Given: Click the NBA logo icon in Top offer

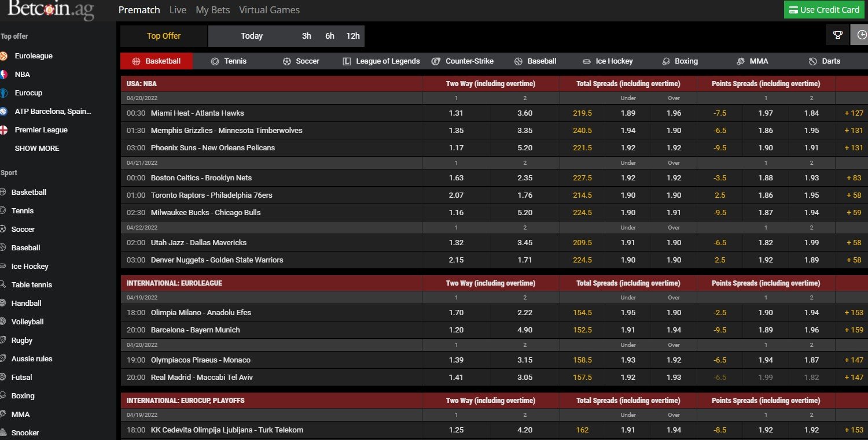Looking at the screenshot, I should pos(3,75).
